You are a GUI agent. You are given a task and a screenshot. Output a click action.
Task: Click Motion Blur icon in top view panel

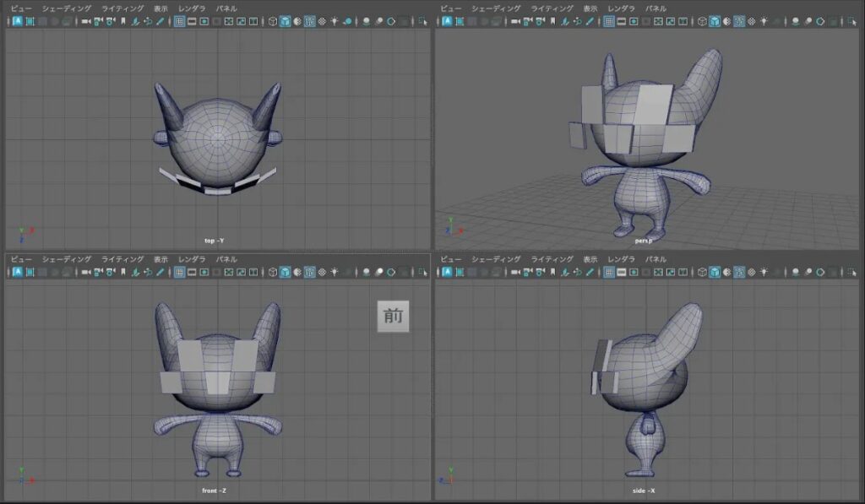378,21
